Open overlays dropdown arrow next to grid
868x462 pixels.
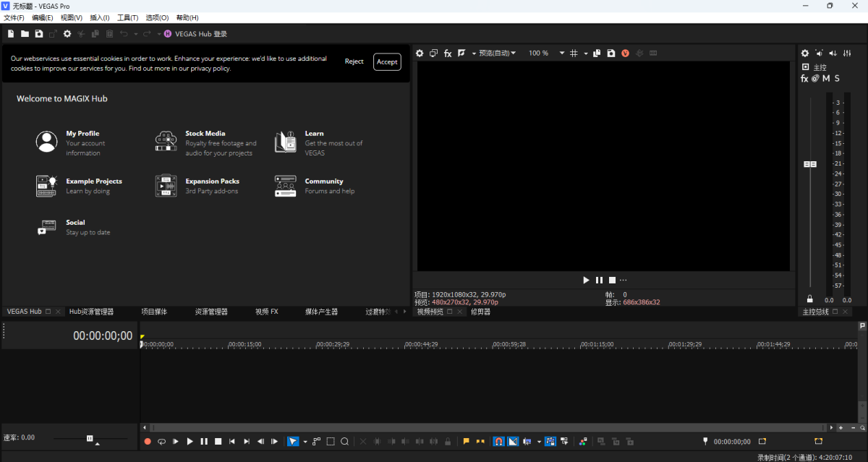click(x=586, y=54)
